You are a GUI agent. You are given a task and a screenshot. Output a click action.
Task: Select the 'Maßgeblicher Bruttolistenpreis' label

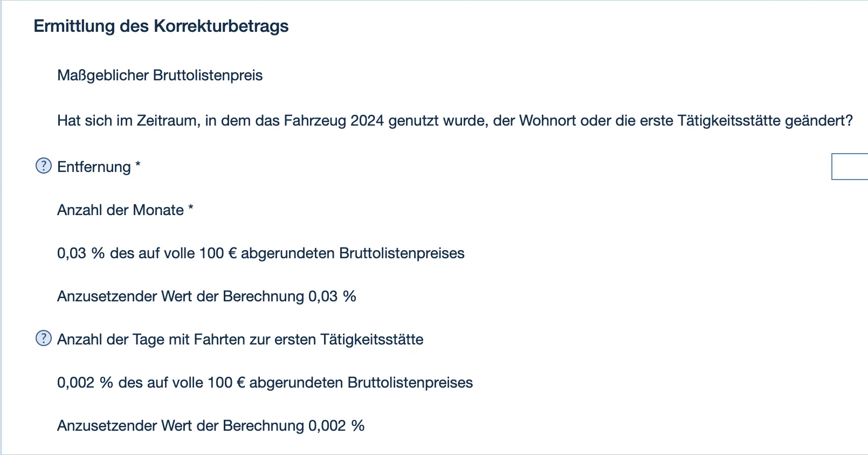click(x=160, y=75)
